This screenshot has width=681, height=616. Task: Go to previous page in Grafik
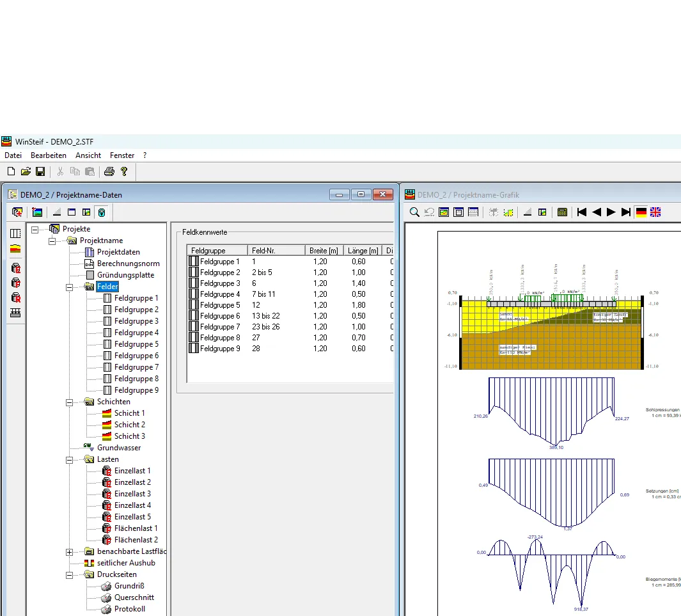[597, 212]
